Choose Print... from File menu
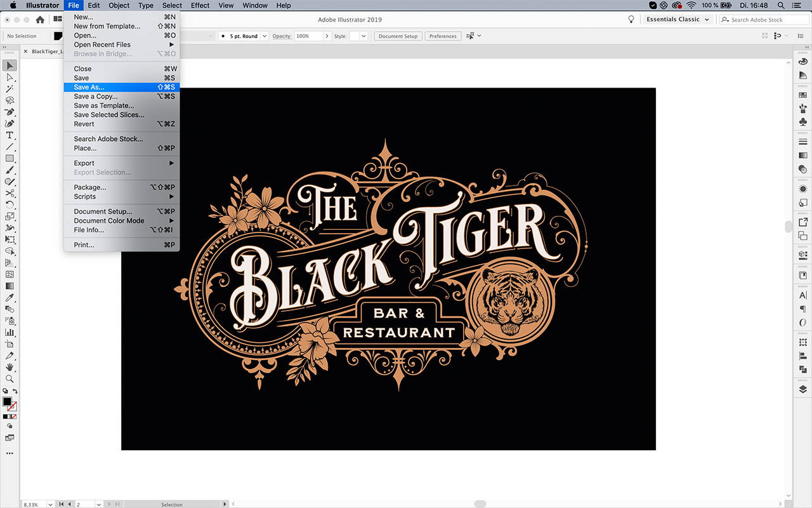Image resolution: width=812 pixels, height=508 pixels. click(x=121, y=244)
